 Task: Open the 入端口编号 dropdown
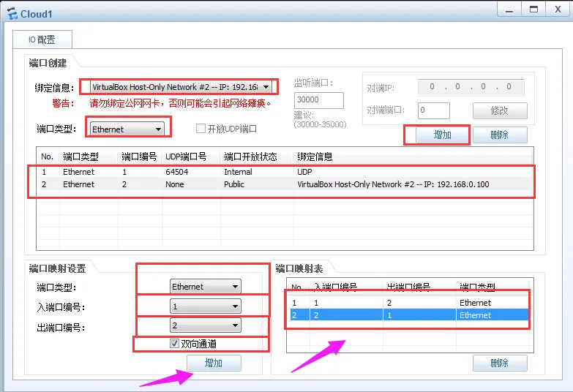pyautogui.click(x=234, y=306)
